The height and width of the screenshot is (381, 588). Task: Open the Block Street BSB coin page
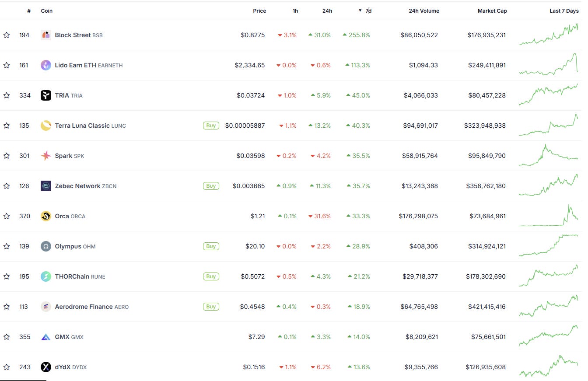point(79,35)
